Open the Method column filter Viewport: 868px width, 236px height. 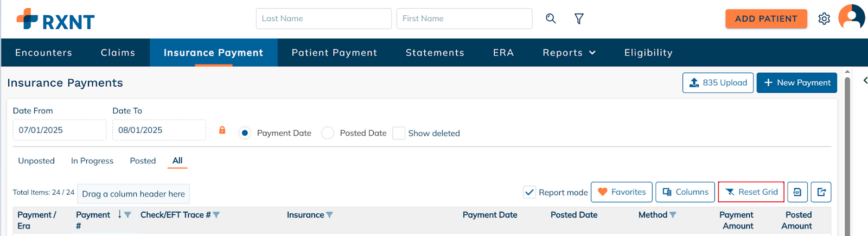[x=673, y=215]
